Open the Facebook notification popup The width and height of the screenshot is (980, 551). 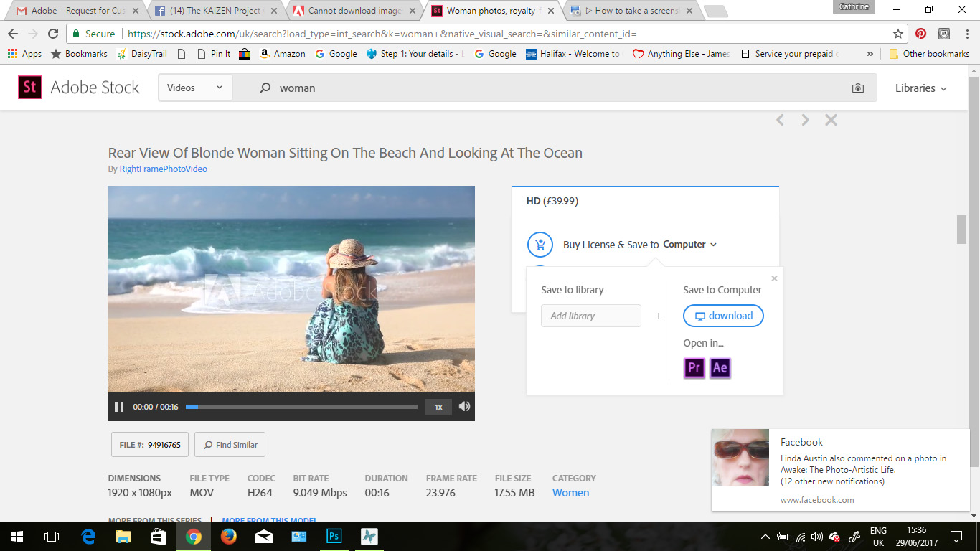coord(842,470)
